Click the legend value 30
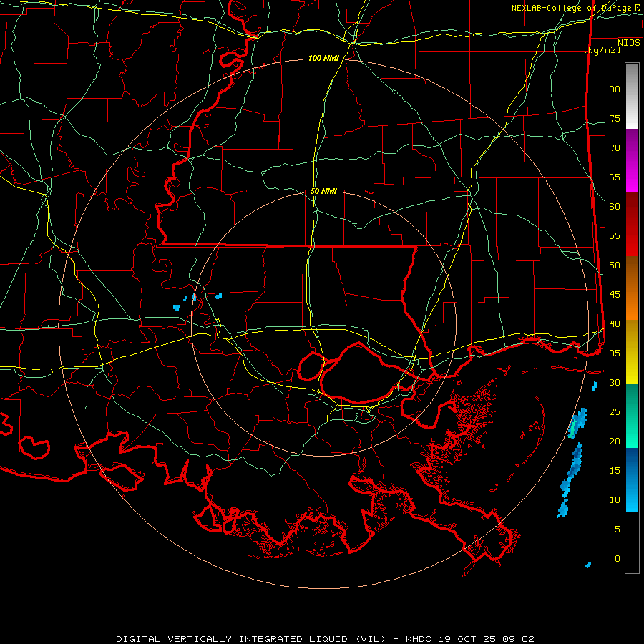644x644 pixels. [615, 383]
